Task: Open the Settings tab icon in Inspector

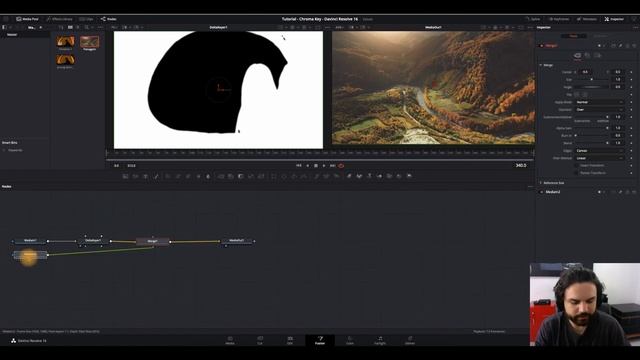Action: 597,56
